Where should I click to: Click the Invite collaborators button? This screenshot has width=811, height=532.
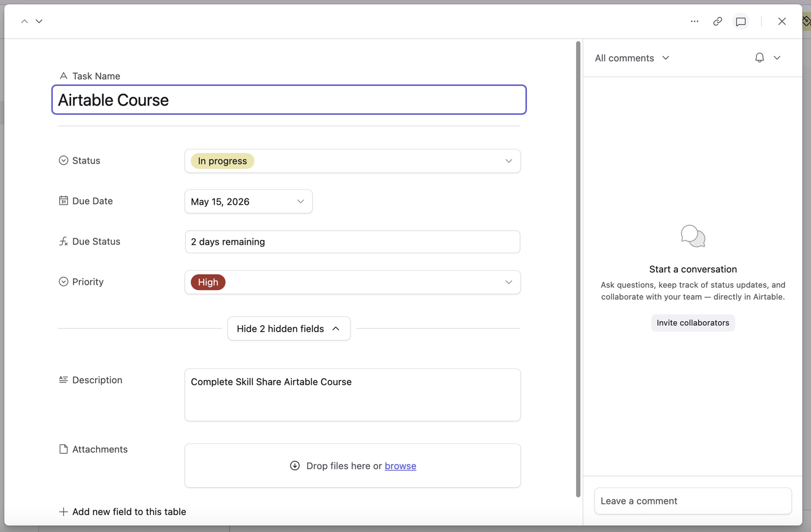pyautogui.click(x=693, y=323)
